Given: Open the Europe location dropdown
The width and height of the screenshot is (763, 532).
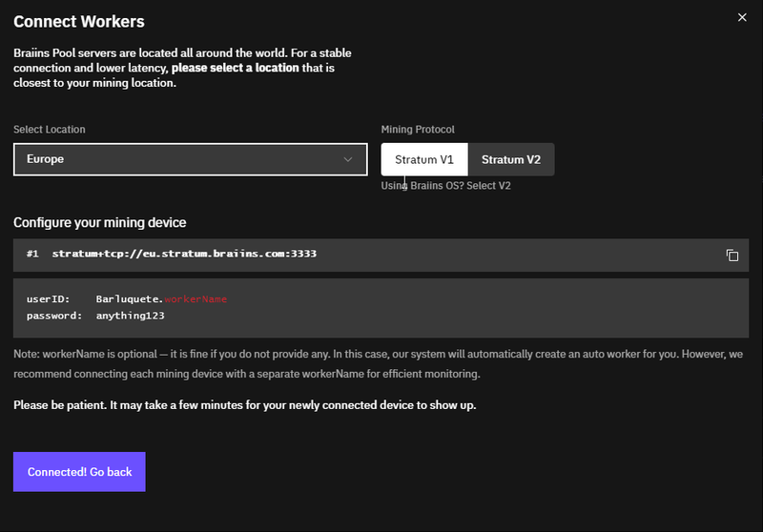Looking at the screenshot, I should pos(190,159).
